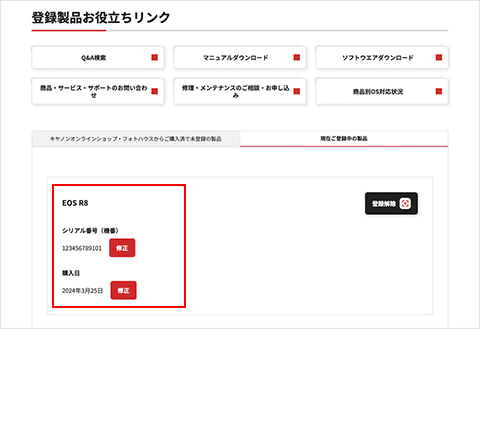Select the EOS R8 product name
The image size is (480, 444).
[75, 203]
